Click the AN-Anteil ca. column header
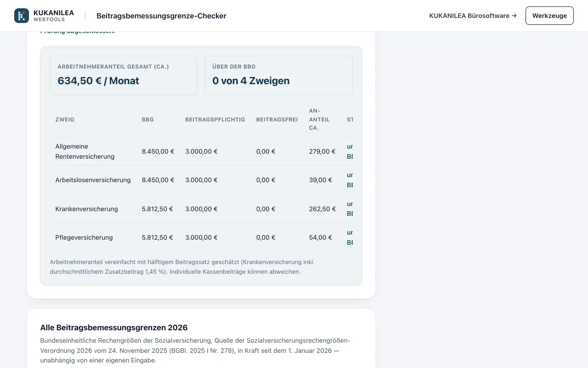Image resolution: width=588 pixels, height=368 pixels. pyautogui.click(x=319, y=120)
